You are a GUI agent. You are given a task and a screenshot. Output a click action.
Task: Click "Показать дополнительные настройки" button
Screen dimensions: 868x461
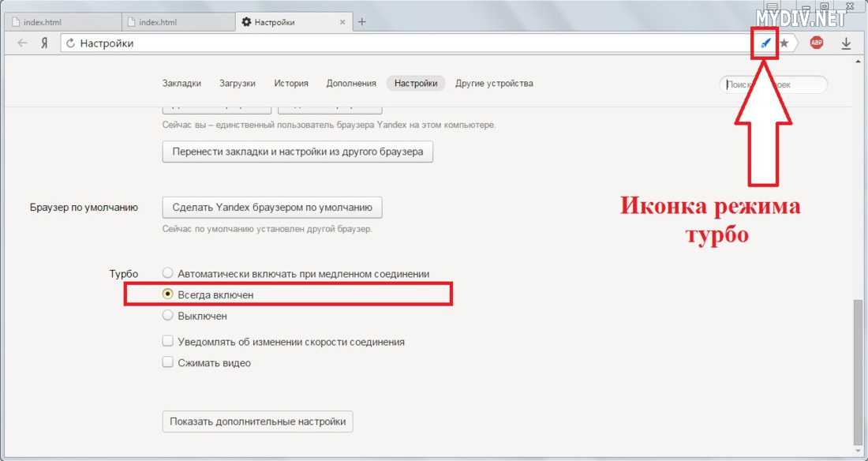coord(257,422)
